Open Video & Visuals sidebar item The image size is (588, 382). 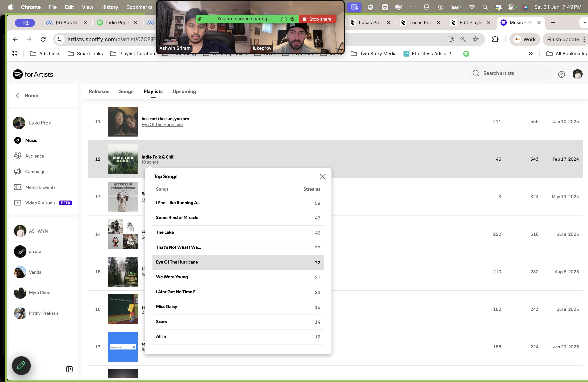40,203
